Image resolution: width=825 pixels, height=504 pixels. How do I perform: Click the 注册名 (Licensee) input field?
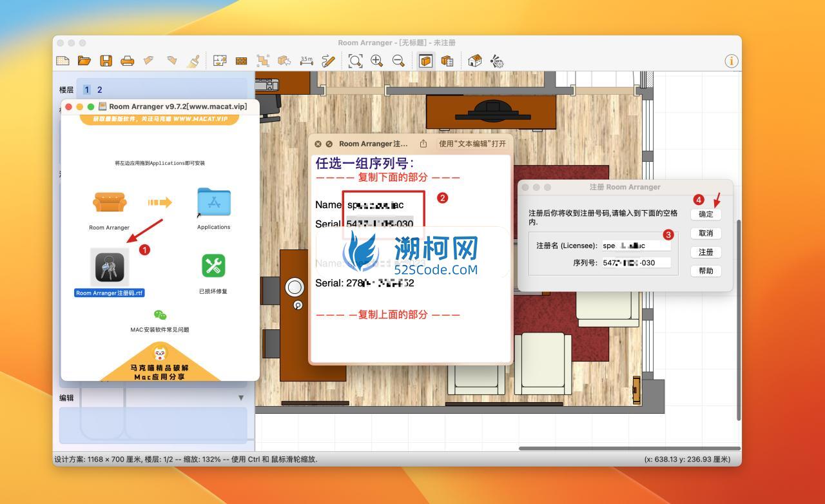point(636,246)
